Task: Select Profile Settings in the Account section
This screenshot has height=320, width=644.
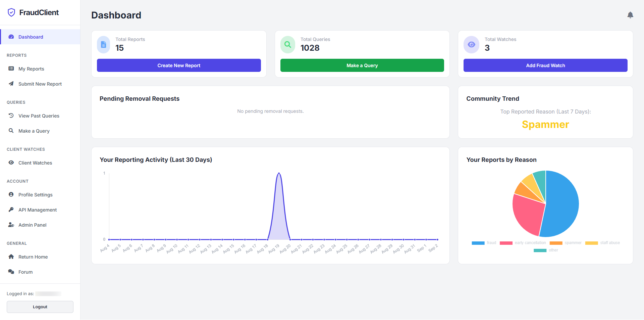Action: [x=35, y=195]
